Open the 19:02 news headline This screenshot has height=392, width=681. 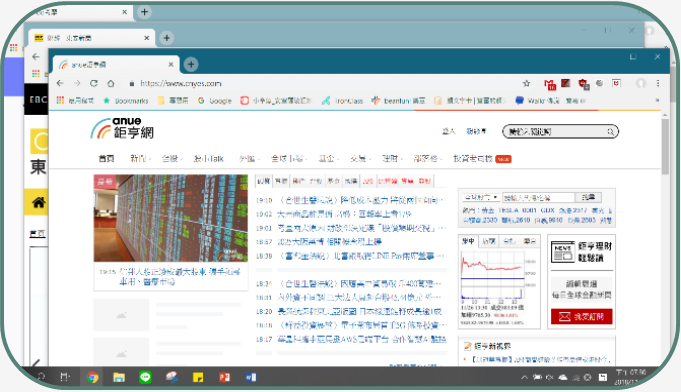tap(344, 214)
